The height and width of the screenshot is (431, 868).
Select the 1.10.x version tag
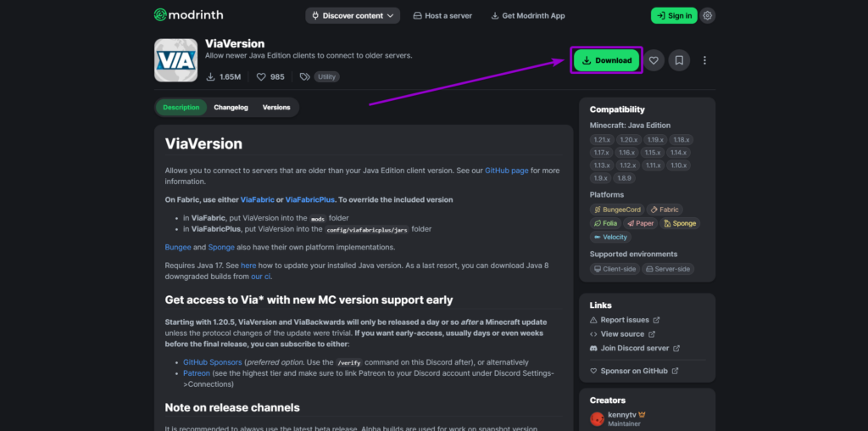point(679,165)
